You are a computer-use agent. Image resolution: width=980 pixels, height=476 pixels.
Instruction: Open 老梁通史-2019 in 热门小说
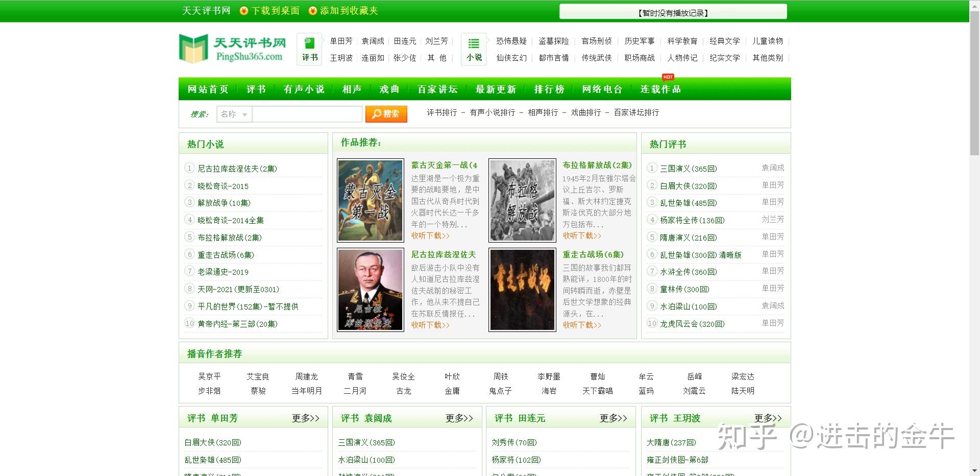click(x=223, y=272)
